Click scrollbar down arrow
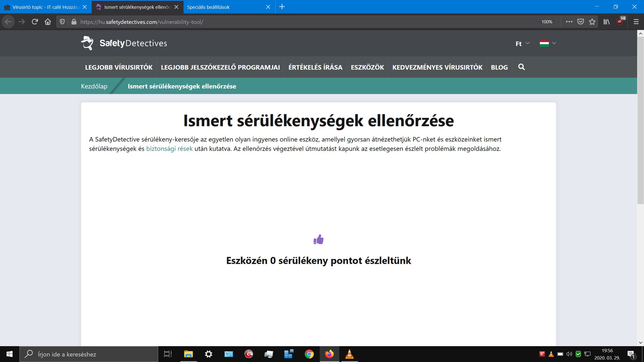The width and height of the screenshot is (644, 362). click(x=640, y=343)
